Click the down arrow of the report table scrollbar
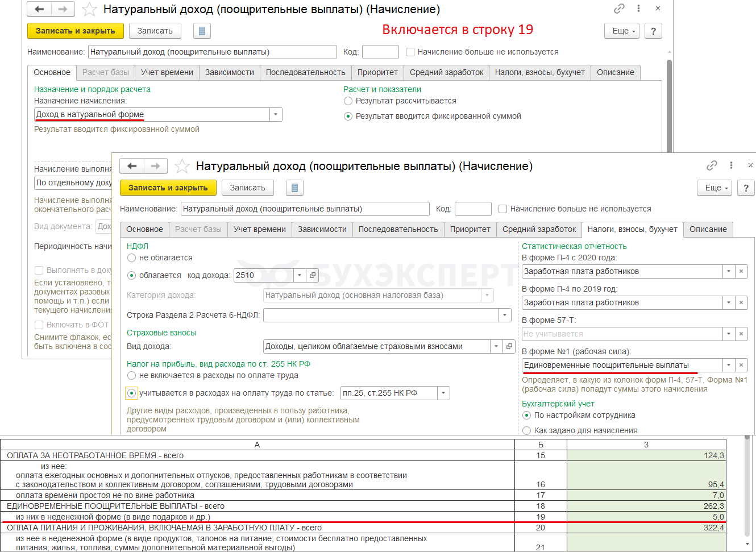Screen dimensions: 756x552 click(x=747, y=545)
